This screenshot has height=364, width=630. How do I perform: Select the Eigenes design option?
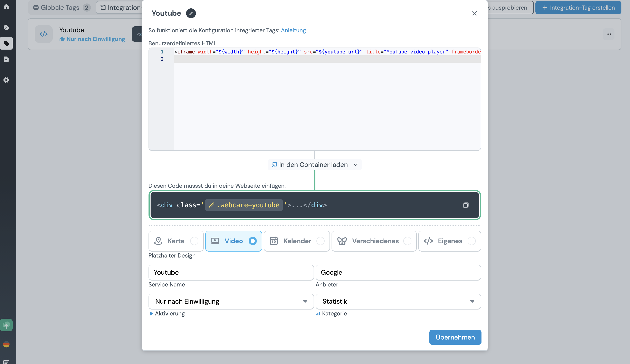449,241
